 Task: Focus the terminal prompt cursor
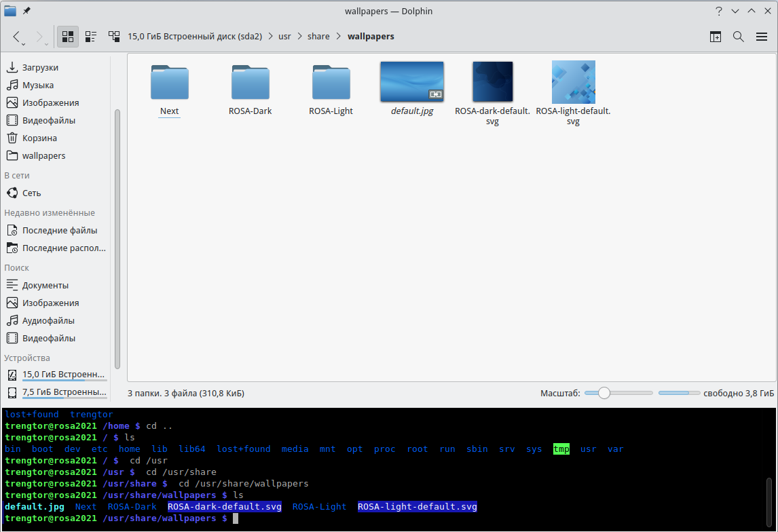coord(236,518)
